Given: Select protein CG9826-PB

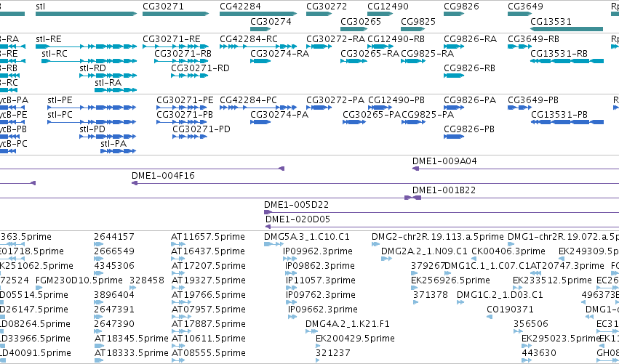Looking at the screenshot, I should (454, 137).
